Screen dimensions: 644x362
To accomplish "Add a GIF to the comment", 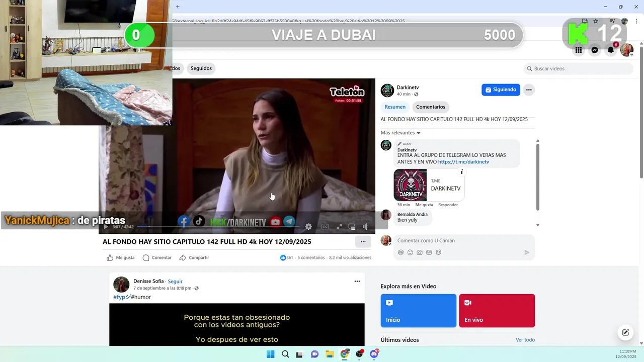I will 429,252.
